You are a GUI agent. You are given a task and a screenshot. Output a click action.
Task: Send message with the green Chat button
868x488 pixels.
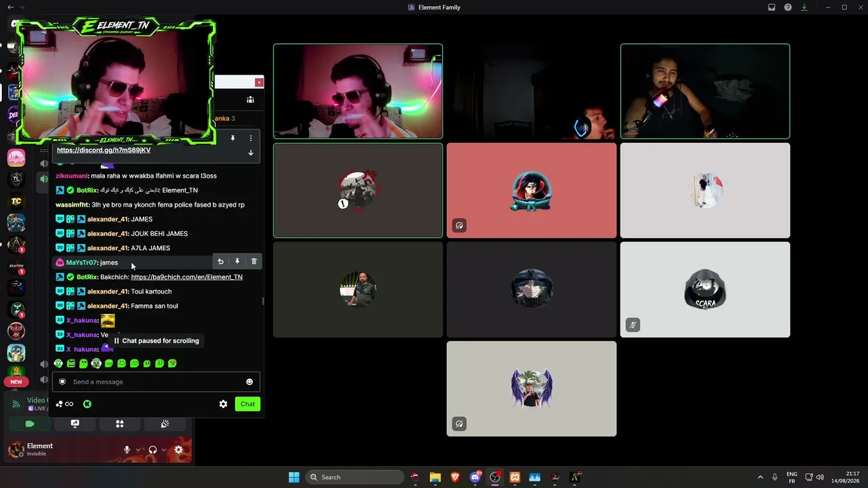(248, 404)
